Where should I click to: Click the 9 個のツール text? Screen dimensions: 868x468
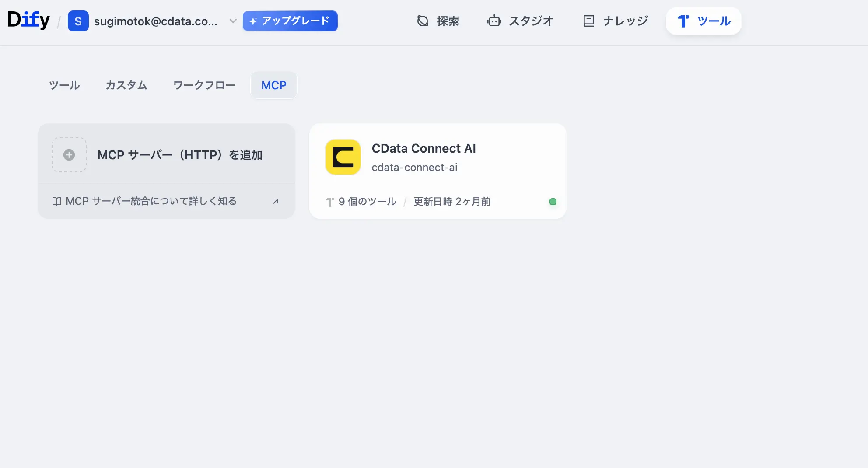[367, 202]
